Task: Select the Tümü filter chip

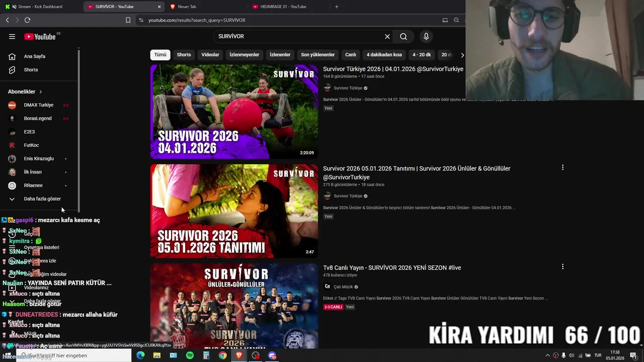Action: click(x=160, y=55)
